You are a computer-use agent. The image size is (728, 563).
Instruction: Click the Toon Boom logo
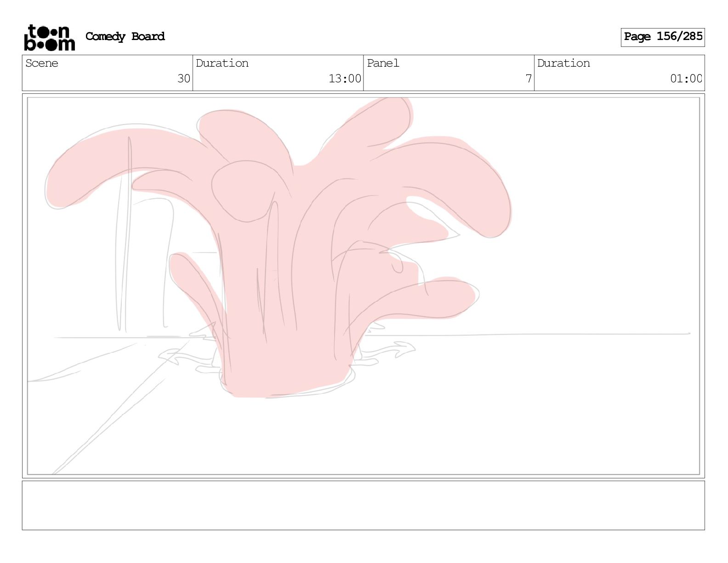point(49,37)
